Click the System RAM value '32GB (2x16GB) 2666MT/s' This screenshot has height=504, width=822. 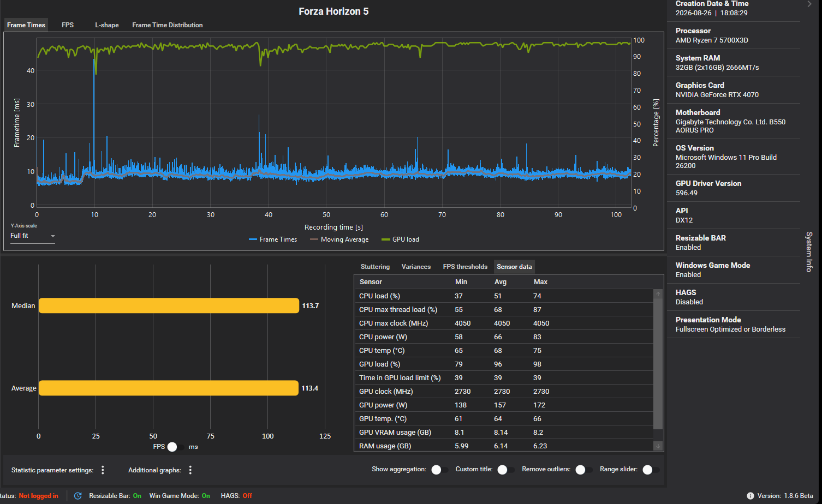tap(717, 68)
